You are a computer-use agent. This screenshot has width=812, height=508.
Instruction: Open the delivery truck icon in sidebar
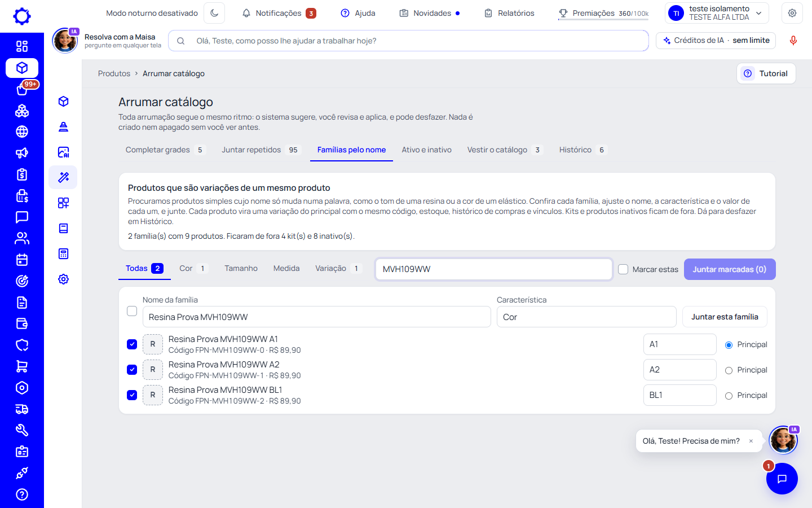point(22,409)
